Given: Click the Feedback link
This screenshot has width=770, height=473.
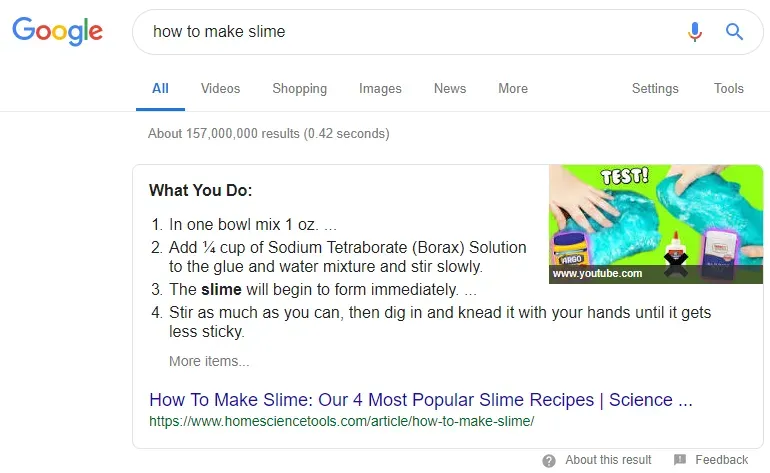Looking at the screenshot, I should 721,460.
